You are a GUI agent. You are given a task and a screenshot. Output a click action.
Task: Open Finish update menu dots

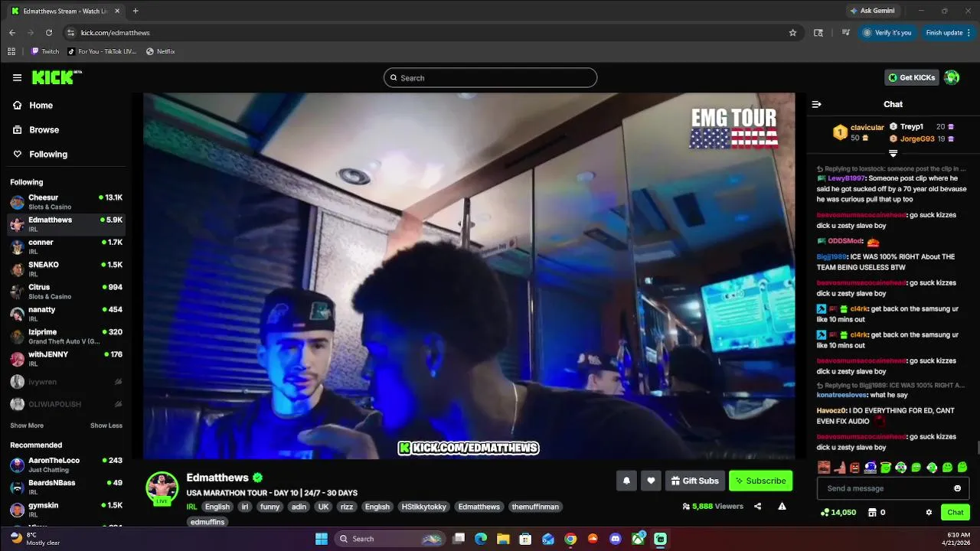[x=969, y=33]
